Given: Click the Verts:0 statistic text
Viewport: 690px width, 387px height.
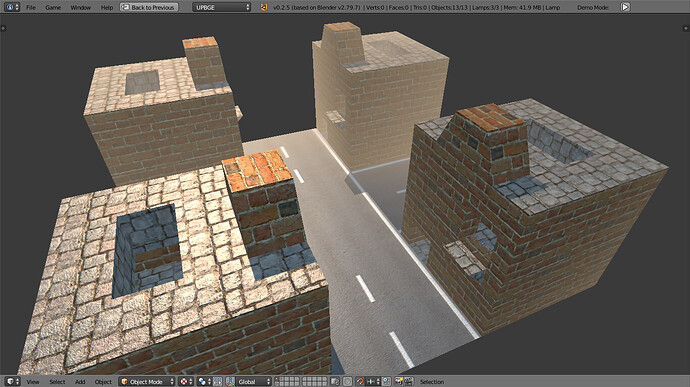Looking at the screenshot, I should coord(375,7).
